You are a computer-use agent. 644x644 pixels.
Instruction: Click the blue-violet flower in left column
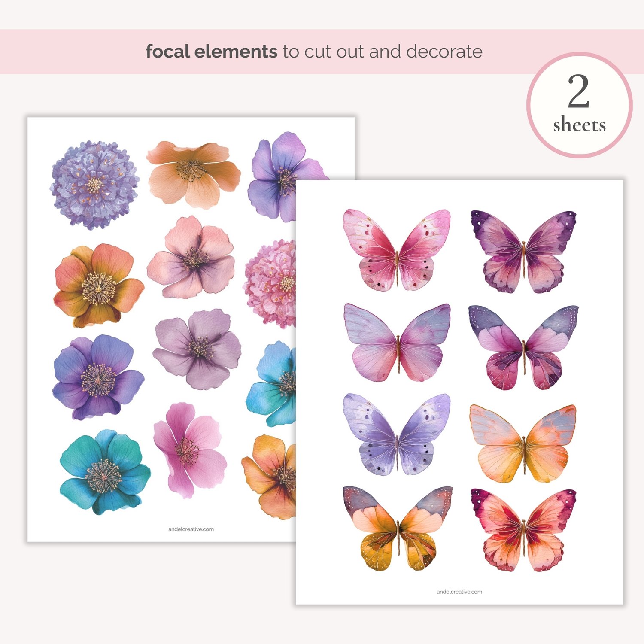point(98,377)
